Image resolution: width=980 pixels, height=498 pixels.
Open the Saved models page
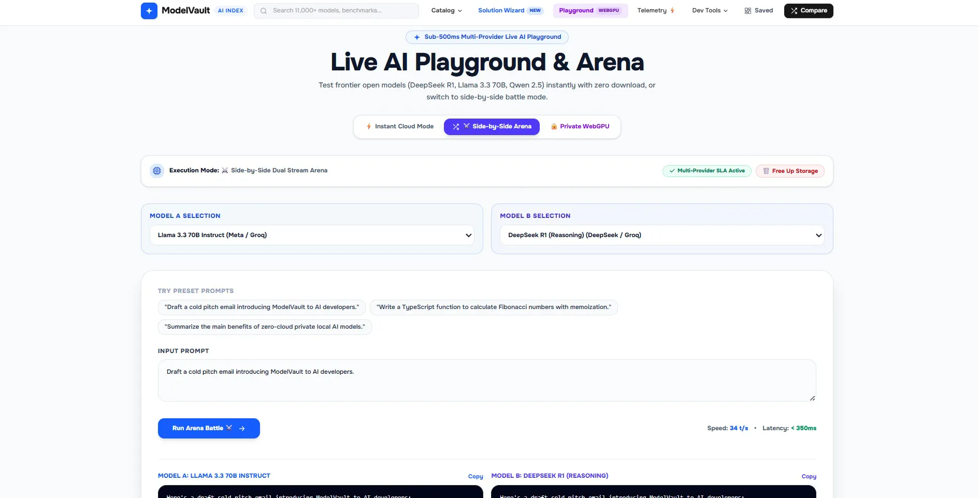759,10
